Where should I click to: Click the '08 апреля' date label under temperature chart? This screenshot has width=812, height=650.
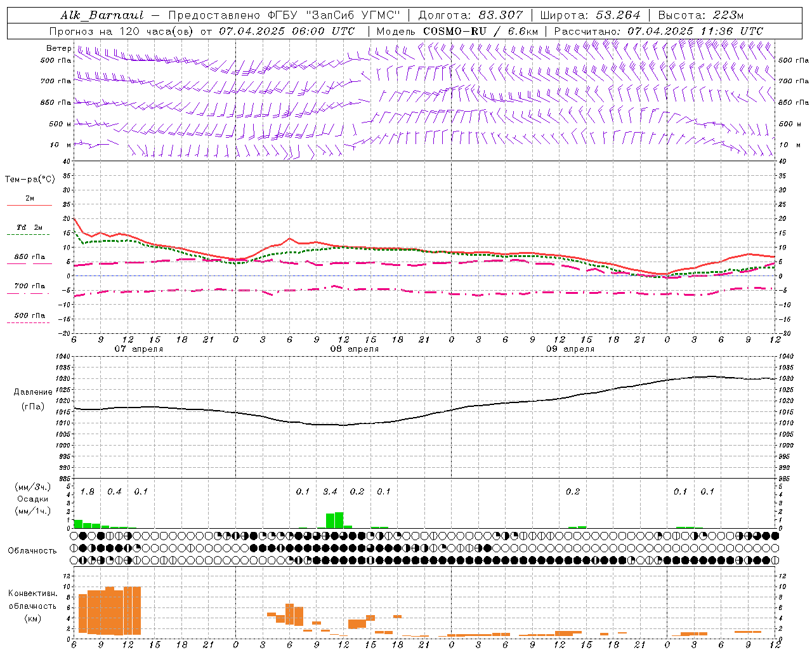tap(354, 349)
